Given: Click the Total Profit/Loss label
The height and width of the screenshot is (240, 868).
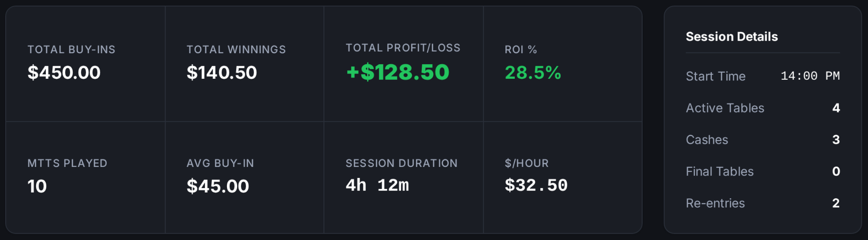Looking at the screenshot, I should 403,48.
